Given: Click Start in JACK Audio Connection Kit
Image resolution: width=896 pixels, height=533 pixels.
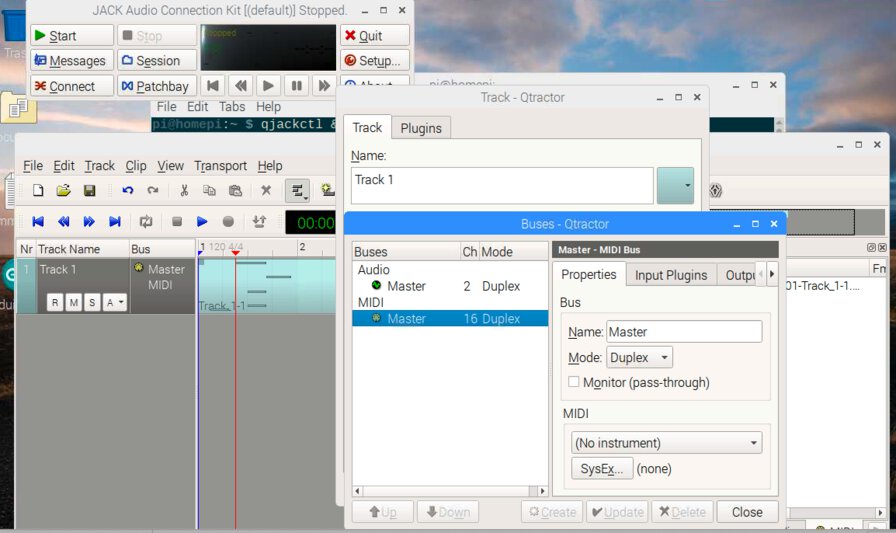Looking at the screenshot, I should tap(72, 35).
